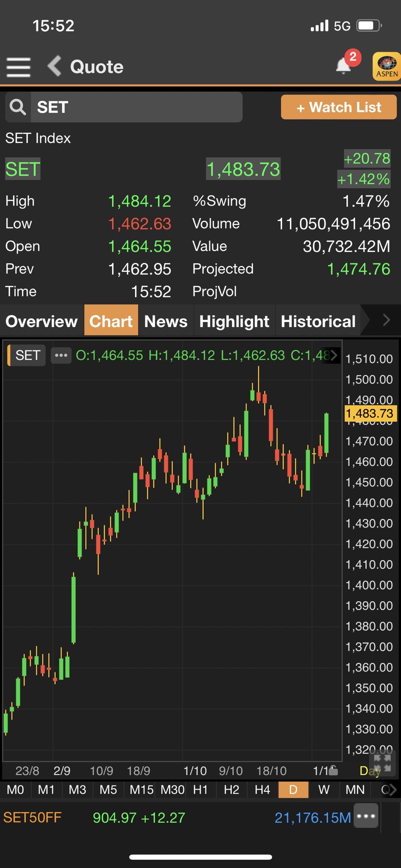Screen dimensions: 401x868
Task: Add SET to Watch List
Action: click(339, 107)
